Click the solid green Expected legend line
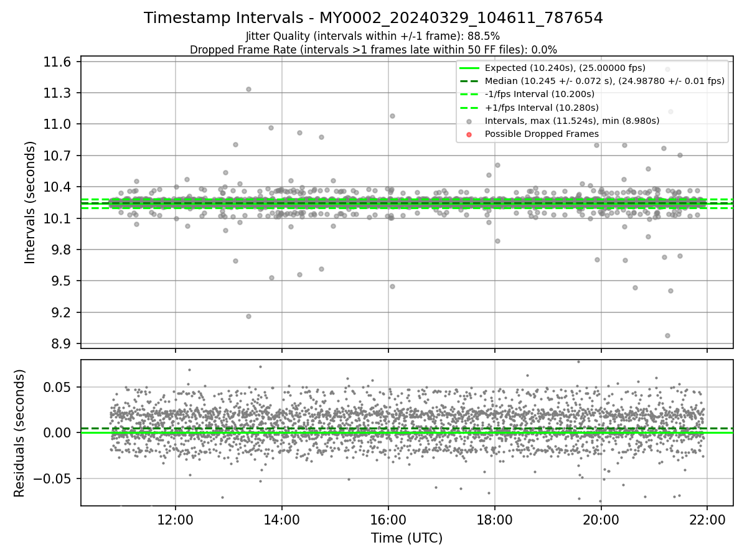This screenshot has width=747, height=560. pos(469,68)
